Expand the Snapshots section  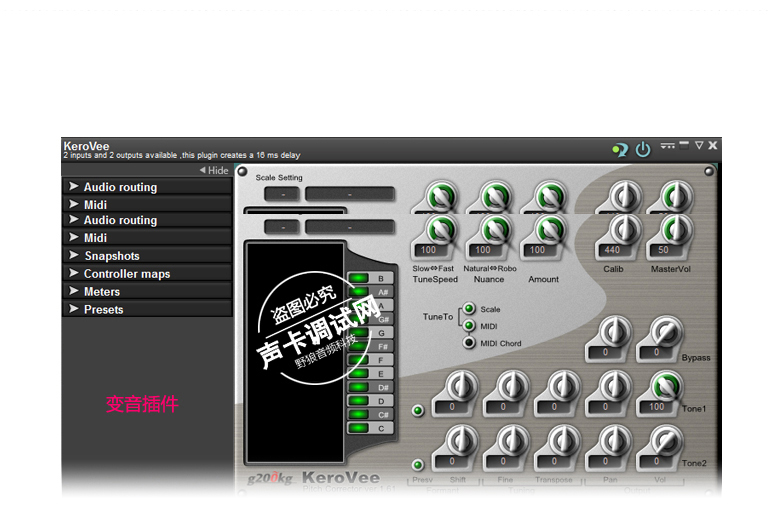click(147, 256)
